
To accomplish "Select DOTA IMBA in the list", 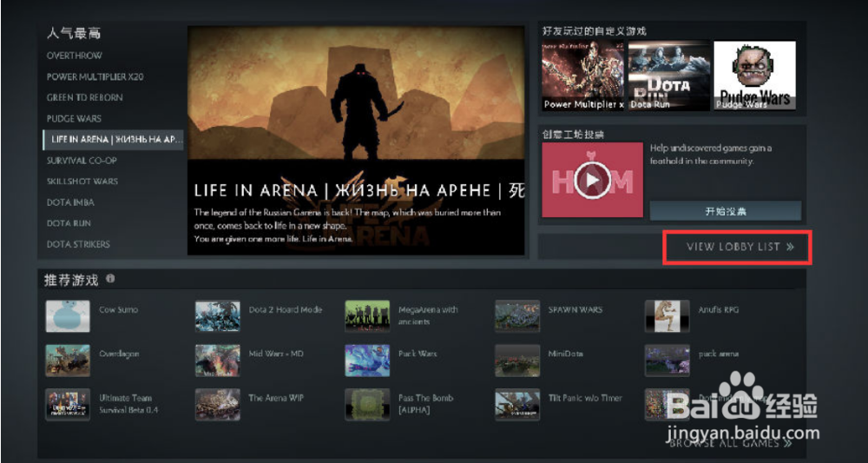I will pyautogui.click(x=70, y=202).
